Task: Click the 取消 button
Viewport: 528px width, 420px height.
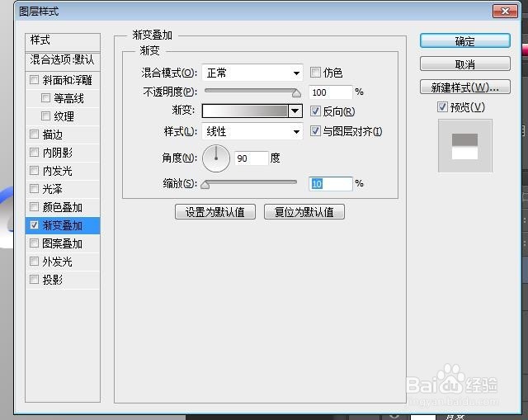Action: [x=465, y=64]
